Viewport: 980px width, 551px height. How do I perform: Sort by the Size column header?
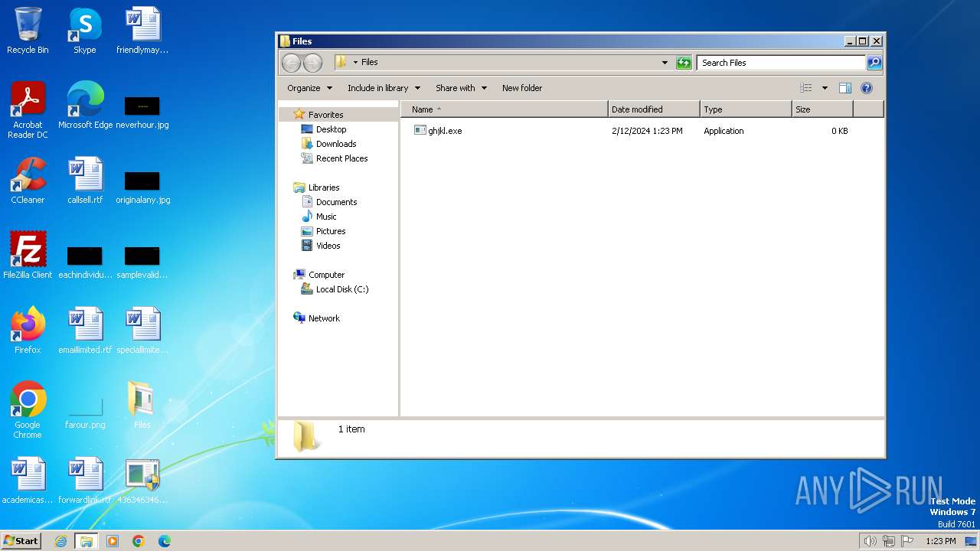(822, 109)
